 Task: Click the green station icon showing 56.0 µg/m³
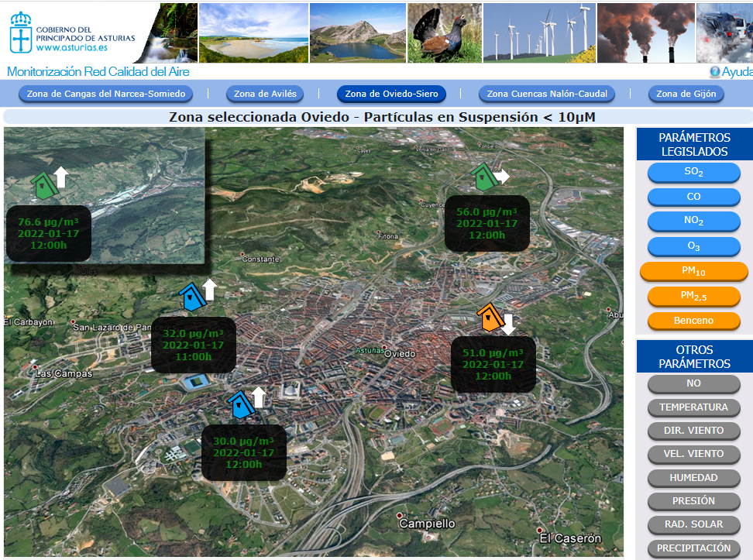[x=485, y=177]
